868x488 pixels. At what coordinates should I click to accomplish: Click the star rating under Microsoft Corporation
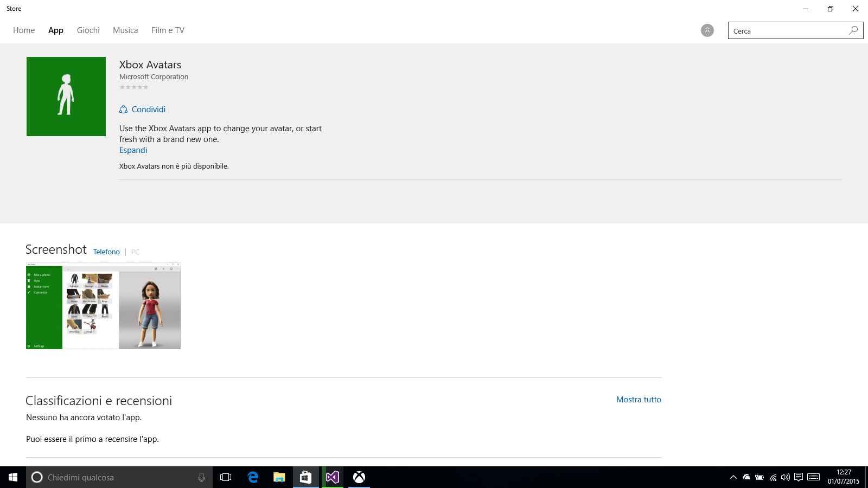click(x=134, y=87)
